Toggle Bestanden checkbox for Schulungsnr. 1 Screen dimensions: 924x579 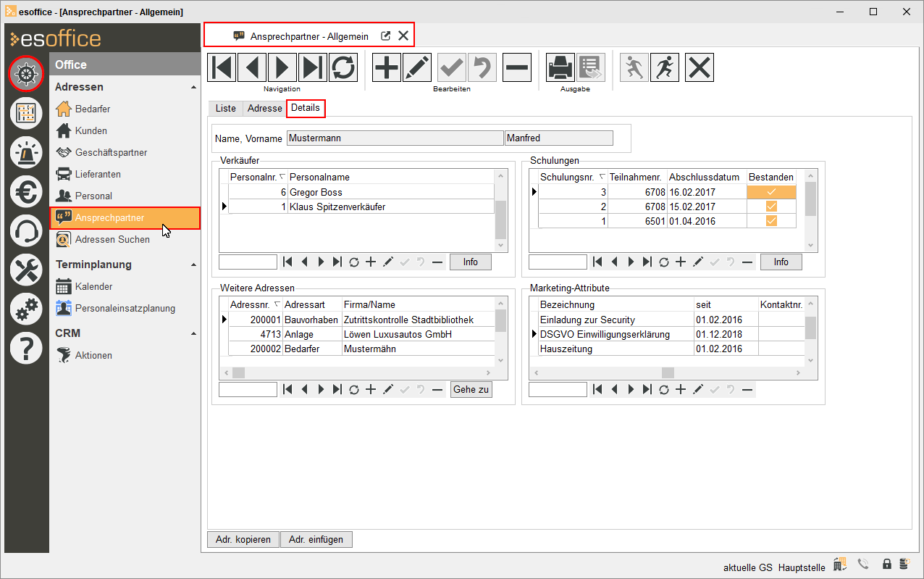(771, 221)
